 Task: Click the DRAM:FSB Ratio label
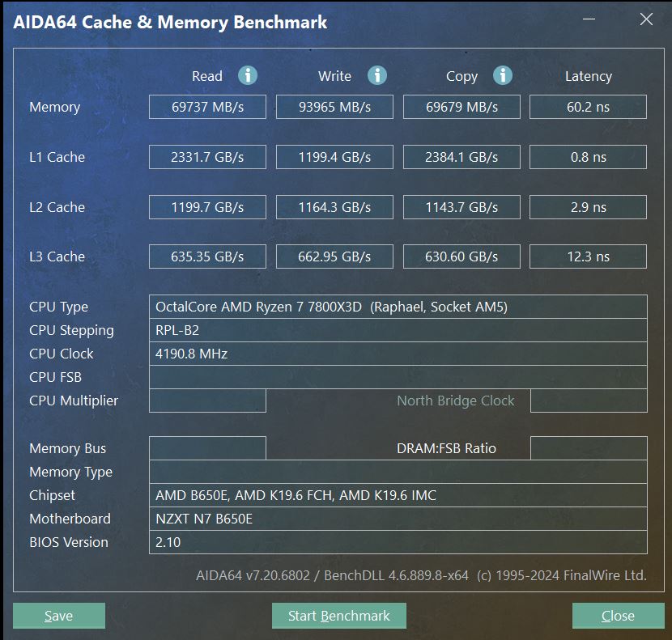pos(447,448)
